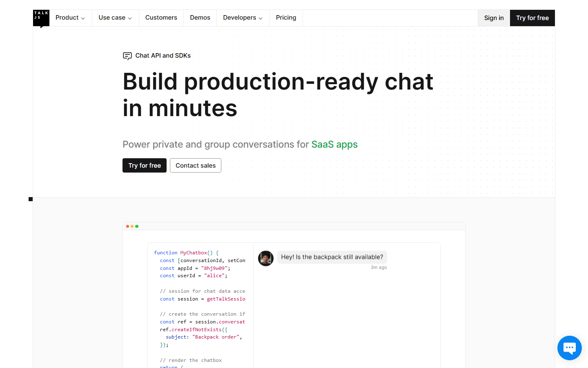The width and height of the screenshot is (588, 368).
Task: Click the TalkJS logo icon
Action: coord(41,18)
